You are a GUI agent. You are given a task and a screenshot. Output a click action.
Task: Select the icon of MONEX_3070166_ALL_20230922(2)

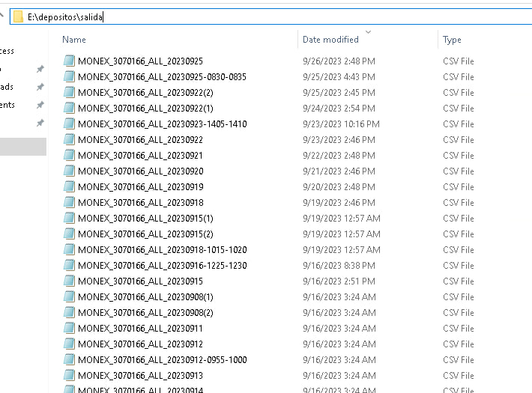(x=69, y=92)
